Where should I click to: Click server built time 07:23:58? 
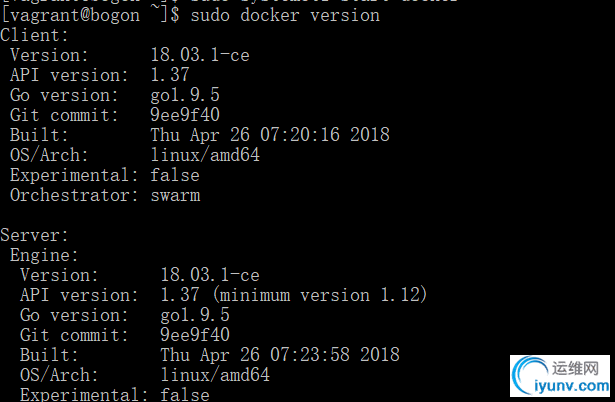pos(310,355)
